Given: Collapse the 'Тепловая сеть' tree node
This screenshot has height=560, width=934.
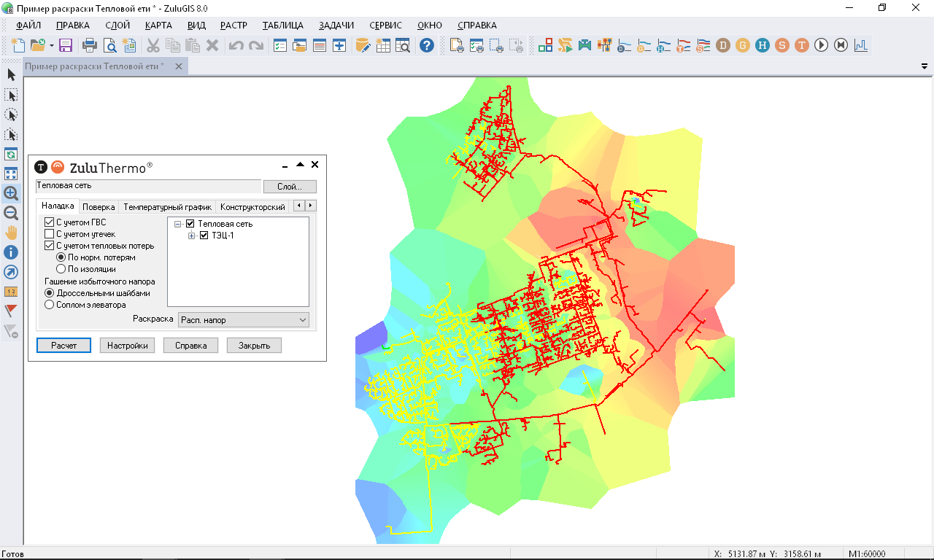Looking at the screenshot, I should tap(178, 224).
